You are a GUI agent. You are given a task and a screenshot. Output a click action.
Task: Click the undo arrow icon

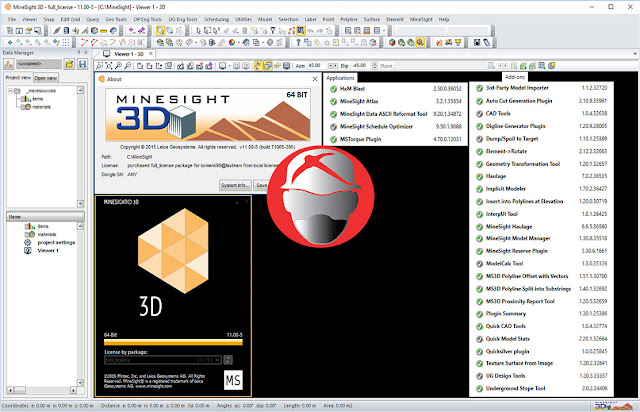click(311, 31)
